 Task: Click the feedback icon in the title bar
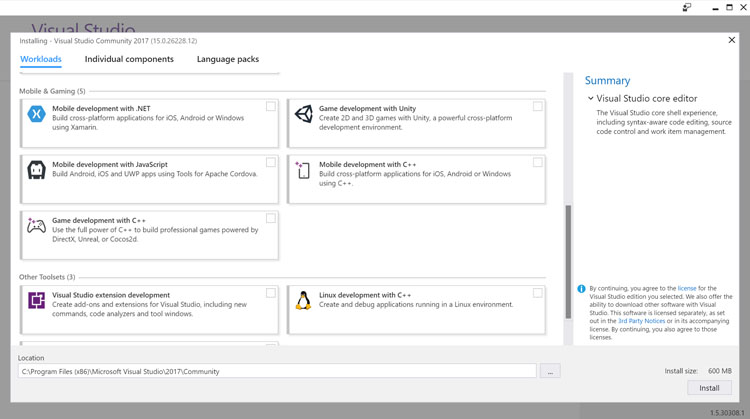(x=687, y=7)
